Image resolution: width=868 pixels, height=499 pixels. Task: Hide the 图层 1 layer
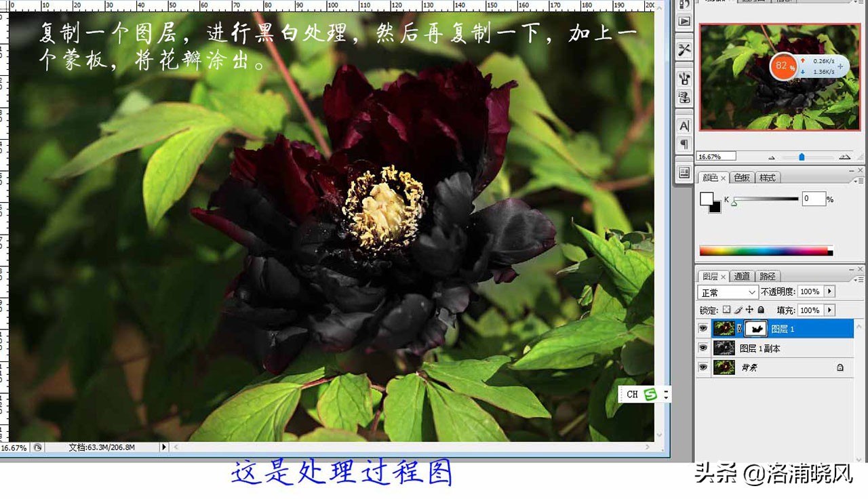click(x=703, y=328)
